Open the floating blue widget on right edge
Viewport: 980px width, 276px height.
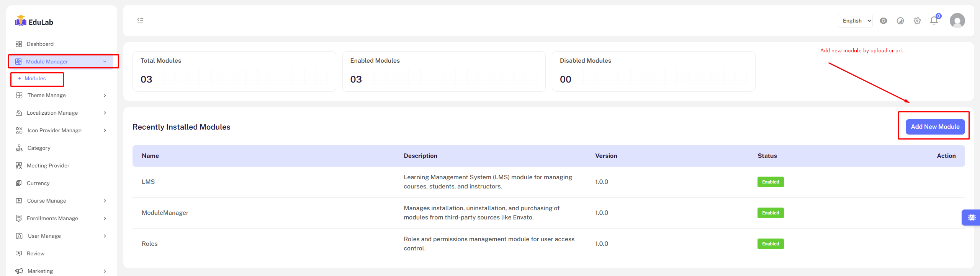click(x=971, y=218)
